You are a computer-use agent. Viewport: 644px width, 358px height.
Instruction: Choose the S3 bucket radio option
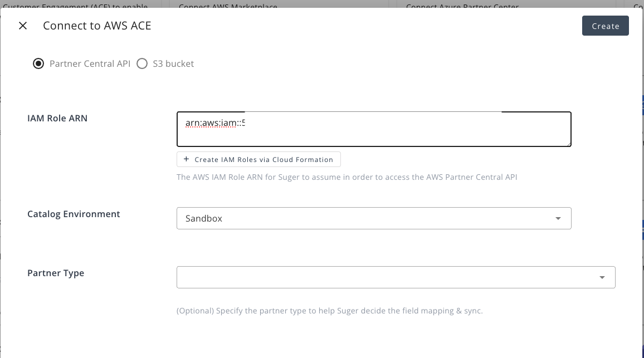click(x=142, y=63)
